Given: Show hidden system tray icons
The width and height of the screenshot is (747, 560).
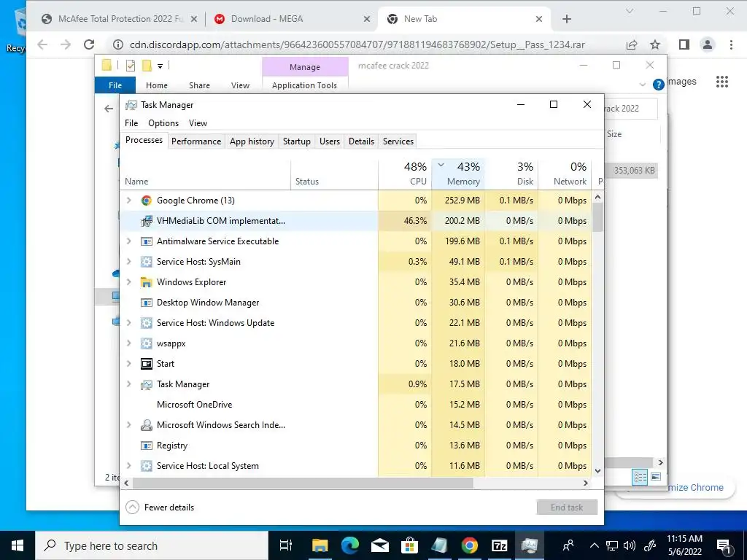Looking at the screenshot, I should coord(594,545).
